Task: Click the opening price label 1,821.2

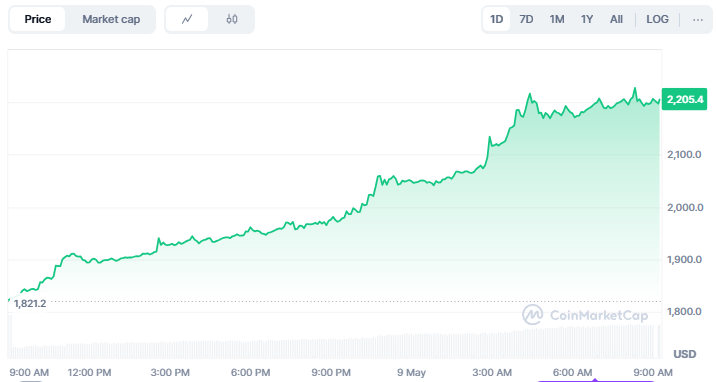Action: click(x=30, y=304)
